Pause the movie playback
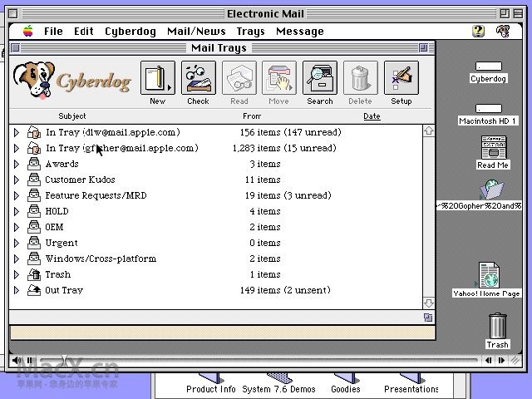Screen dimensions: 532x399 (30, 360)
